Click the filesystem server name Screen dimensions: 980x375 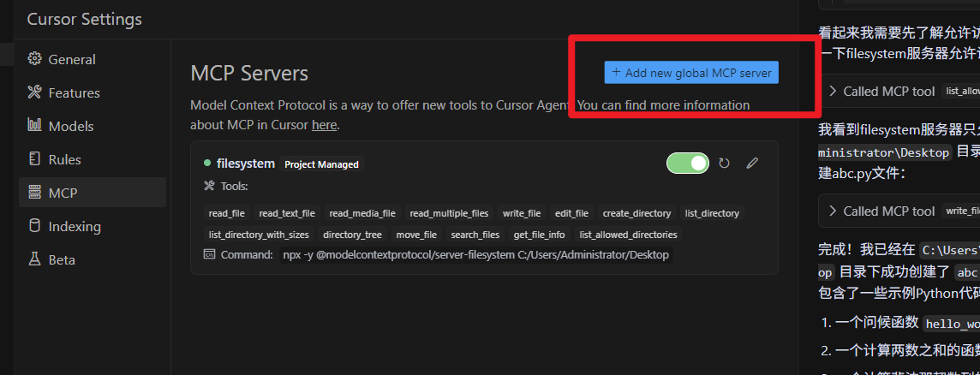(246, 164)
